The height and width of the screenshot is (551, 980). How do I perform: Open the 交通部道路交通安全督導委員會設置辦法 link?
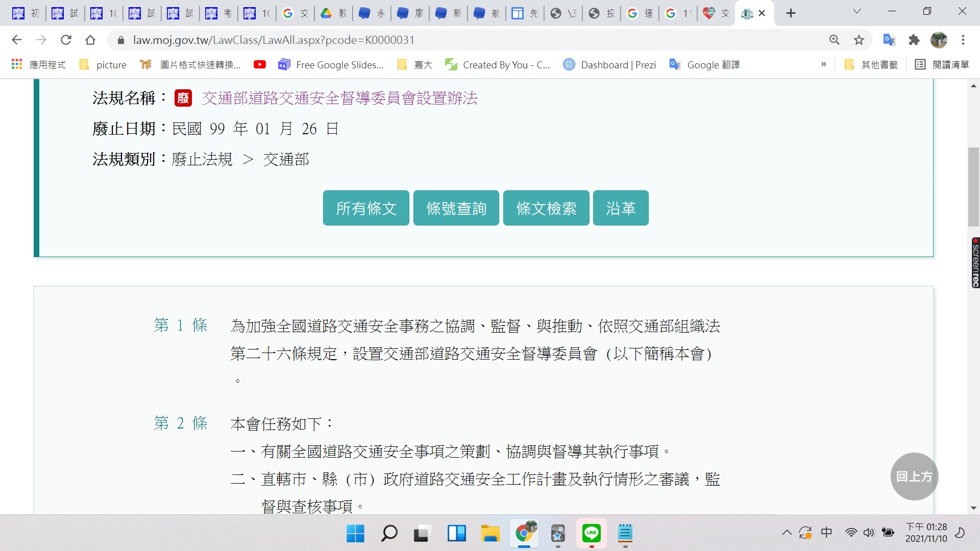[x=339, y=98]
